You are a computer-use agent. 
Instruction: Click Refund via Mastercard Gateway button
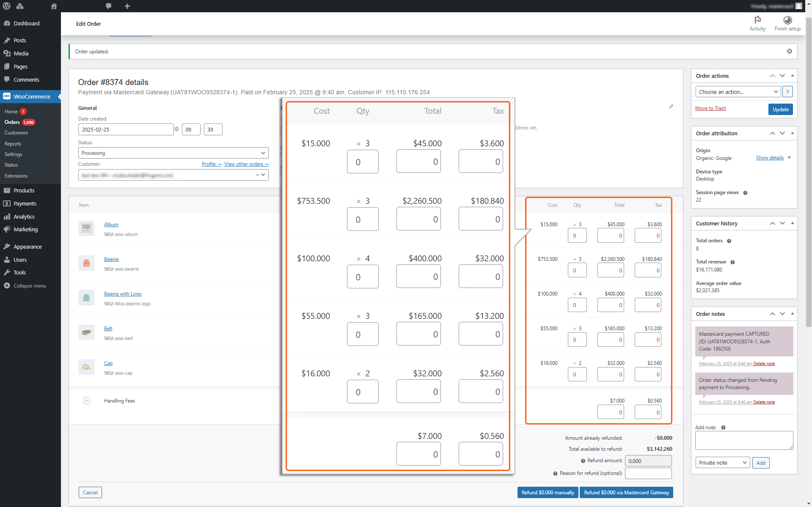pyautogui.click(x=626, y=492)
